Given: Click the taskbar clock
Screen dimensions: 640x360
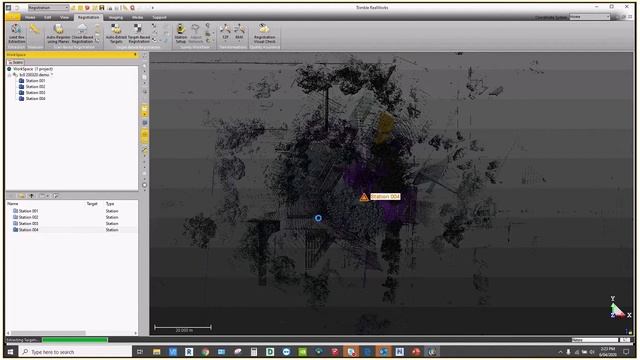Looking at the screenshot, I should [x=607, y=352].
